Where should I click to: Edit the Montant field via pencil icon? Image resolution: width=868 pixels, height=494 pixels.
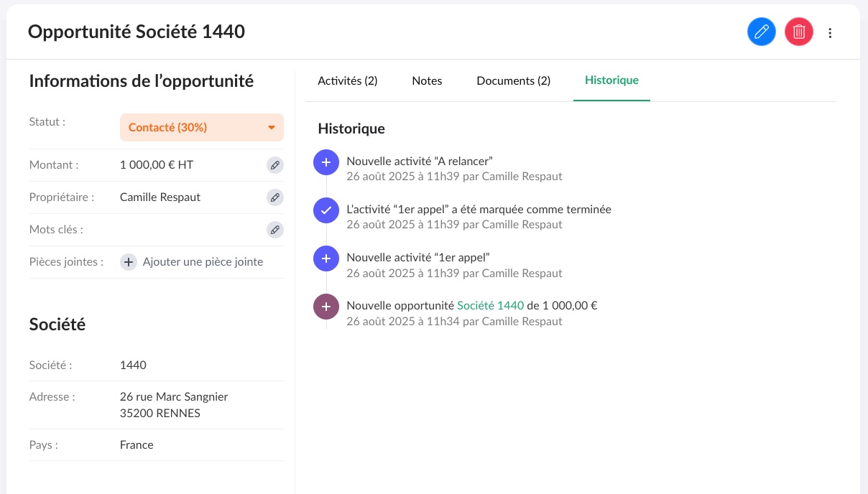click(274, 165)
